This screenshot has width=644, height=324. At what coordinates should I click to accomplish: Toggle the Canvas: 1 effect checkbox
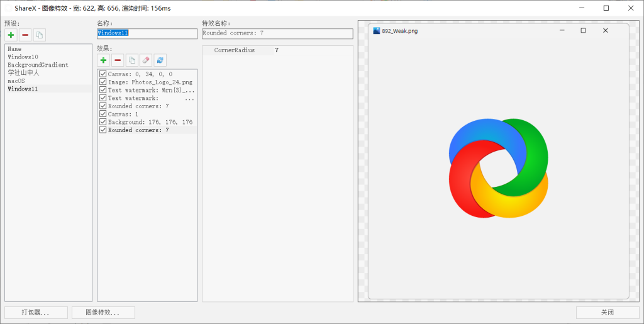103,114
